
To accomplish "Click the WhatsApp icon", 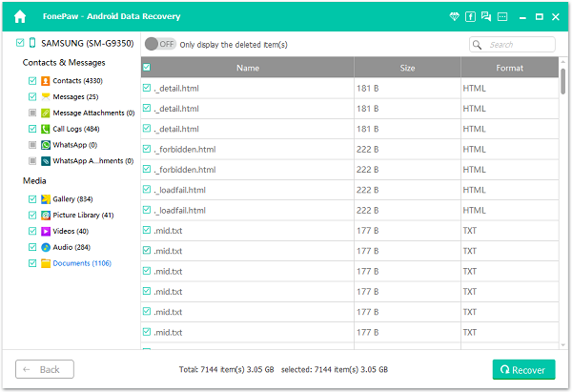I will point(45,145).
